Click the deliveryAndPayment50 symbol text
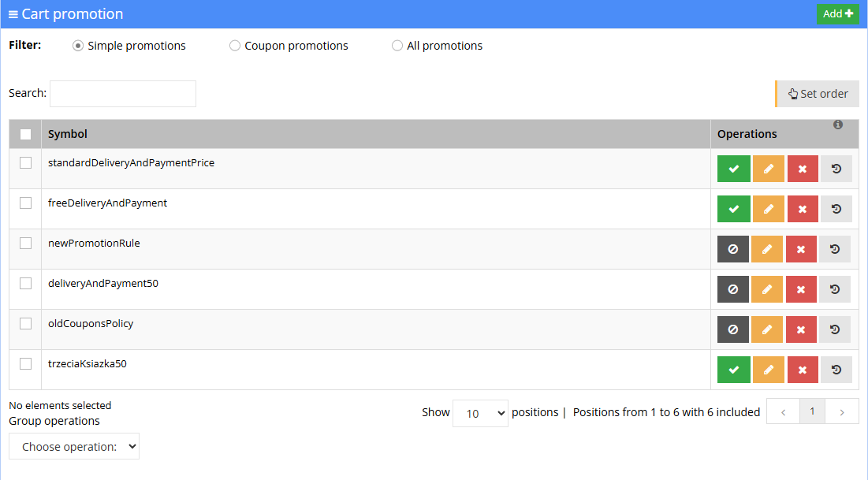Screen dimensions: 868x480 pos(103,284)
